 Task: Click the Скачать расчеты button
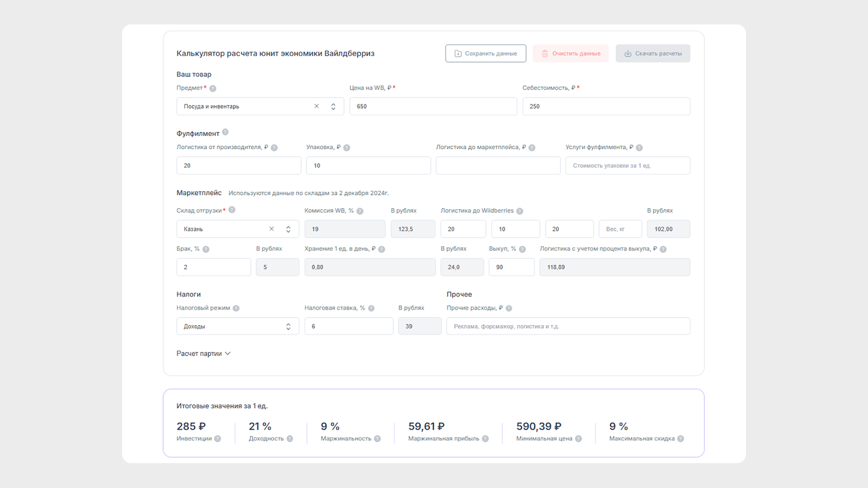pyautogui.click(x=653, y=53)
